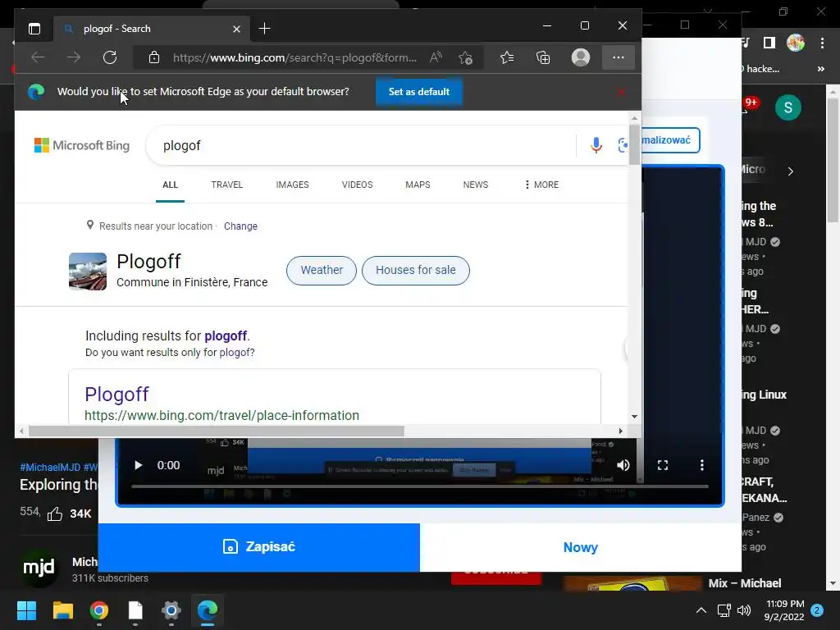This screenshot has width=840, height=630.
Task: Save recording with Zapisać button
Action: (x=259, y=547)
